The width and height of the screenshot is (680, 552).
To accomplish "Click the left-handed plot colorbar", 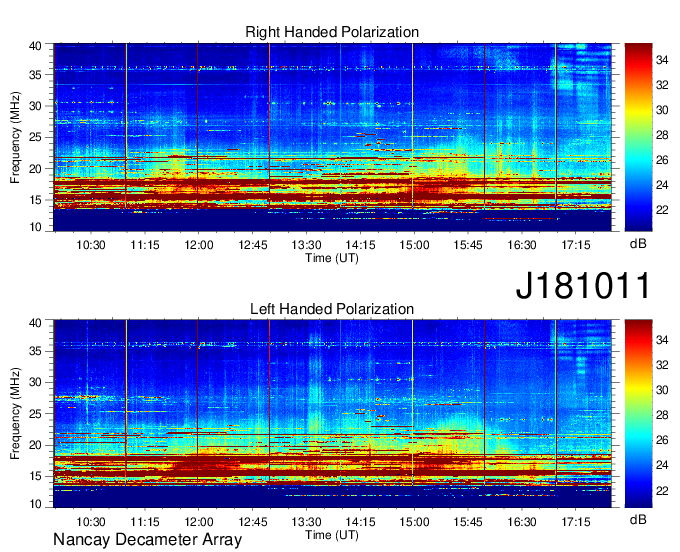I will pos(638,414).
